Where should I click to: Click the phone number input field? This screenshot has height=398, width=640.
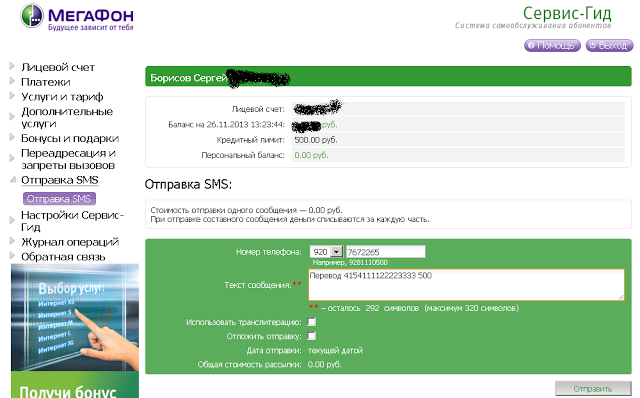(x=386, y=252)
